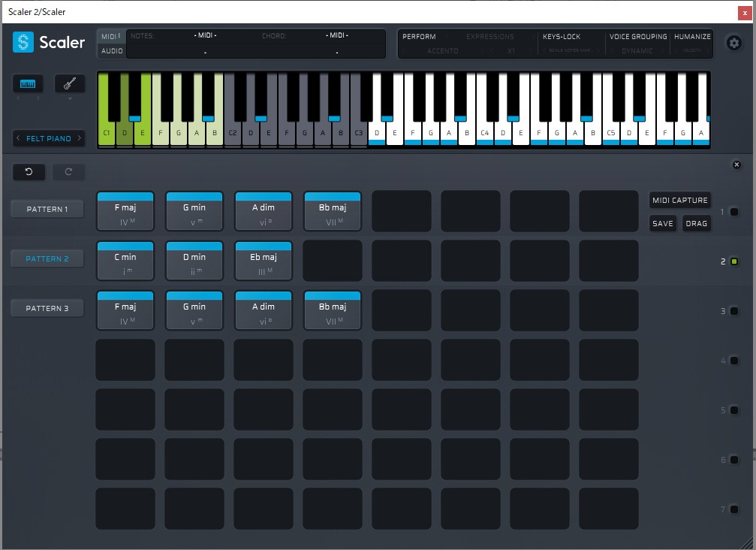Click the redo arrow icon
The width and height of the screenshot is (756, 550).
coord(68,172)
